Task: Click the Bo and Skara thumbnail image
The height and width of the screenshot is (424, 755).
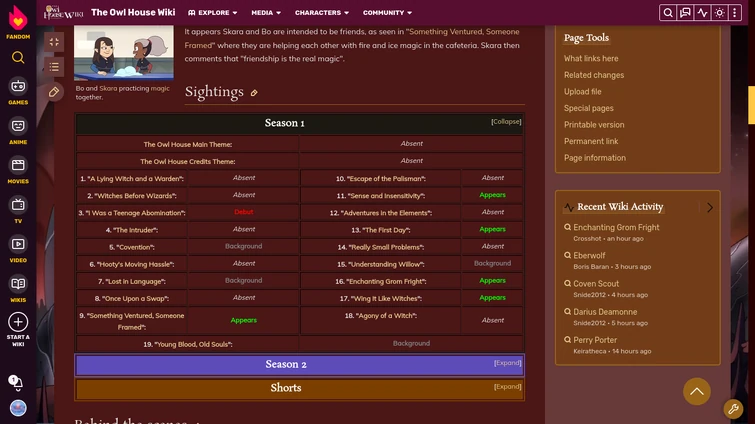Action: (124, 53)
